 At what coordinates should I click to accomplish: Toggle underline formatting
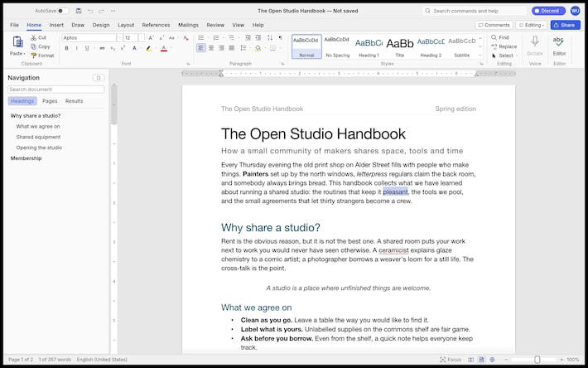(x=87, y=48)
